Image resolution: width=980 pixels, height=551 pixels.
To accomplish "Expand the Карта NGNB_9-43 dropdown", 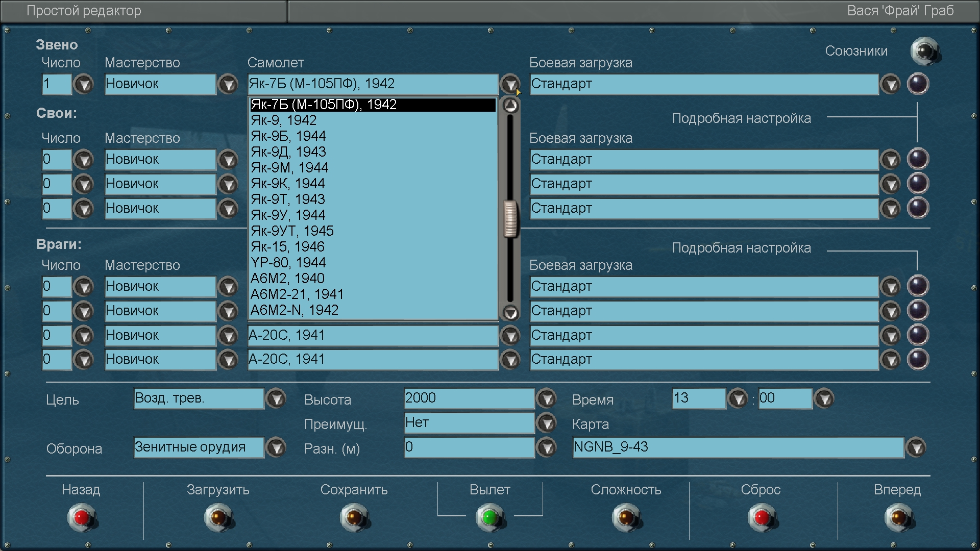I will point(916,448).
